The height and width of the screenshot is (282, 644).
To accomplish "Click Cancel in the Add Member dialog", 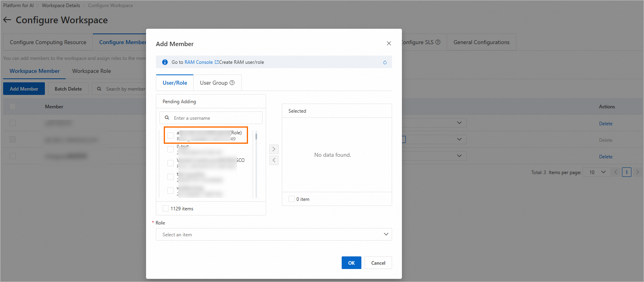I will click(378, 263).
